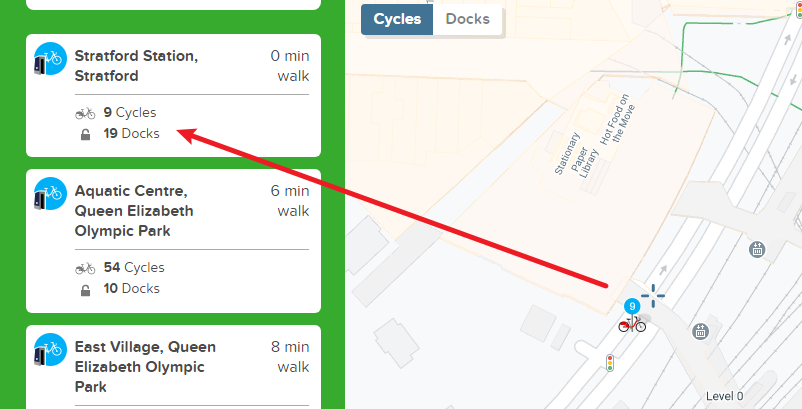Click the Level 0 indicator on the map
802x409 pixels.
(724, 396)
